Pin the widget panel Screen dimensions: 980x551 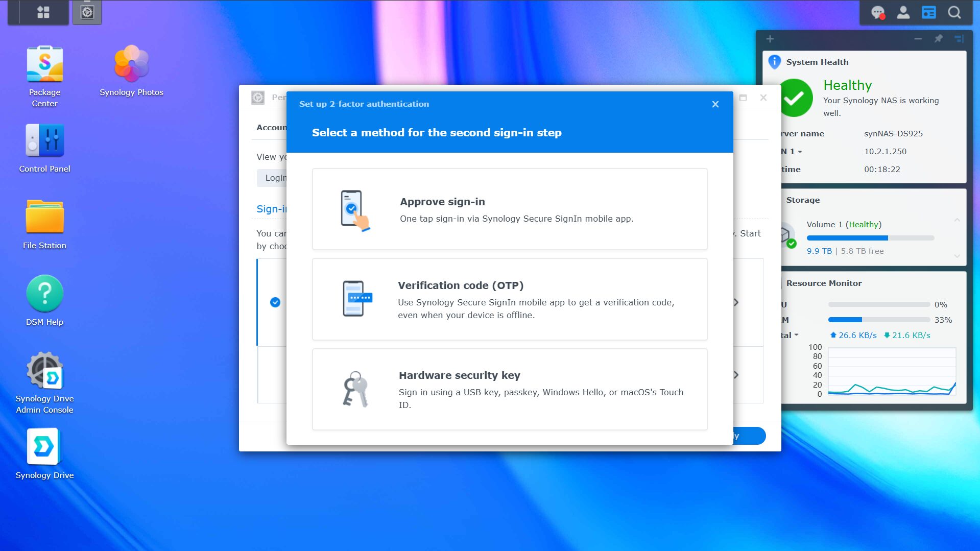939,39
